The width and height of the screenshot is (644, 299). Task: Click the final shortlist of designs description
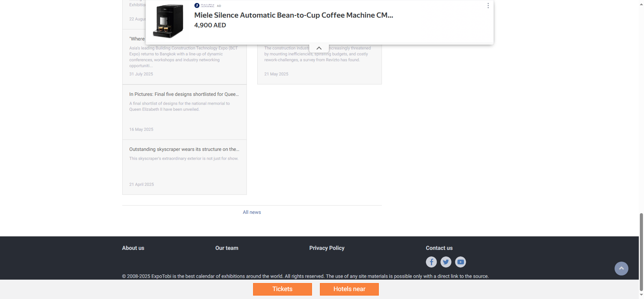(179, 106)
